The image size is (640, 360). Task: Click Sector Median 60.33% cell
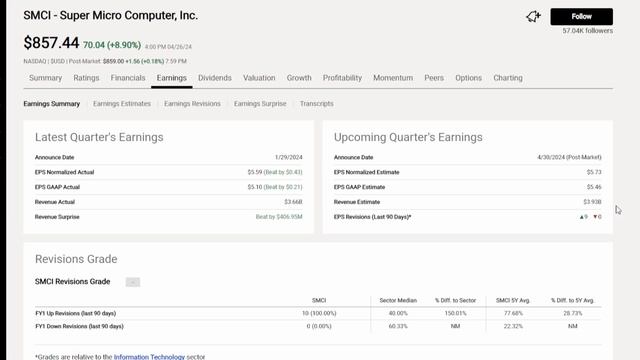[x=398, y=327]
